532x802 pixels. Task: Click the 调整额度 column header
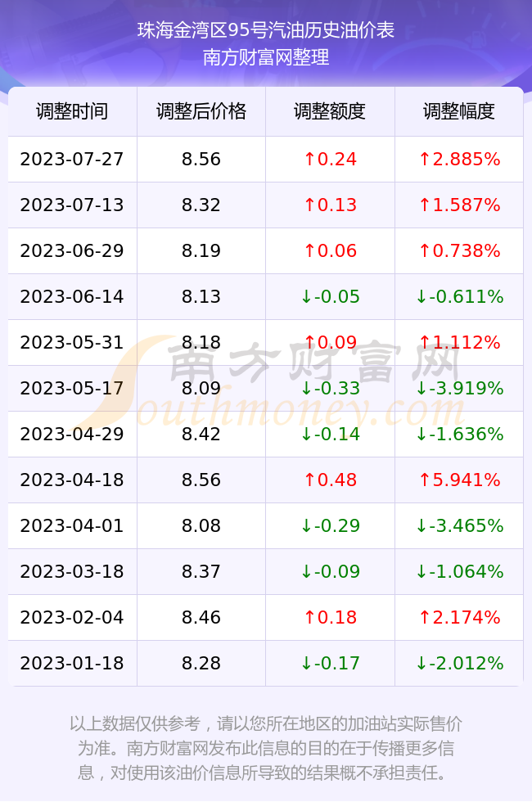pyautogui.click(x=330, y=111)
